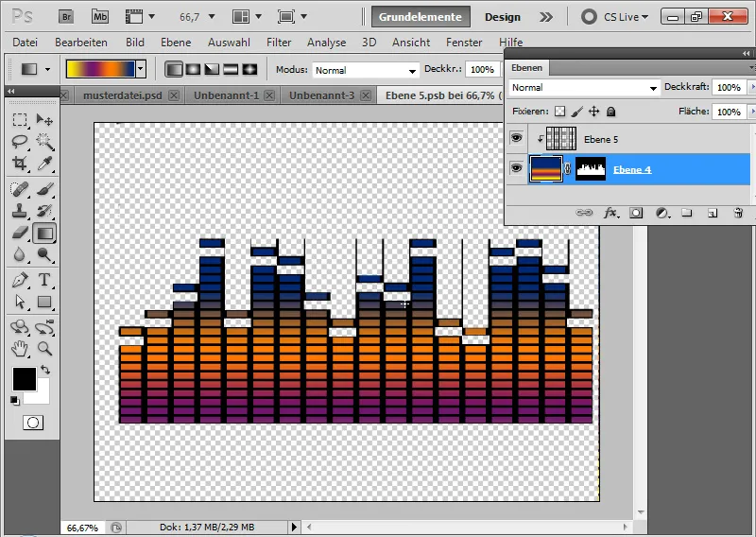Choose diamond gradient style
The width and height of the screenshot is (756, 537).
[249, 69]
